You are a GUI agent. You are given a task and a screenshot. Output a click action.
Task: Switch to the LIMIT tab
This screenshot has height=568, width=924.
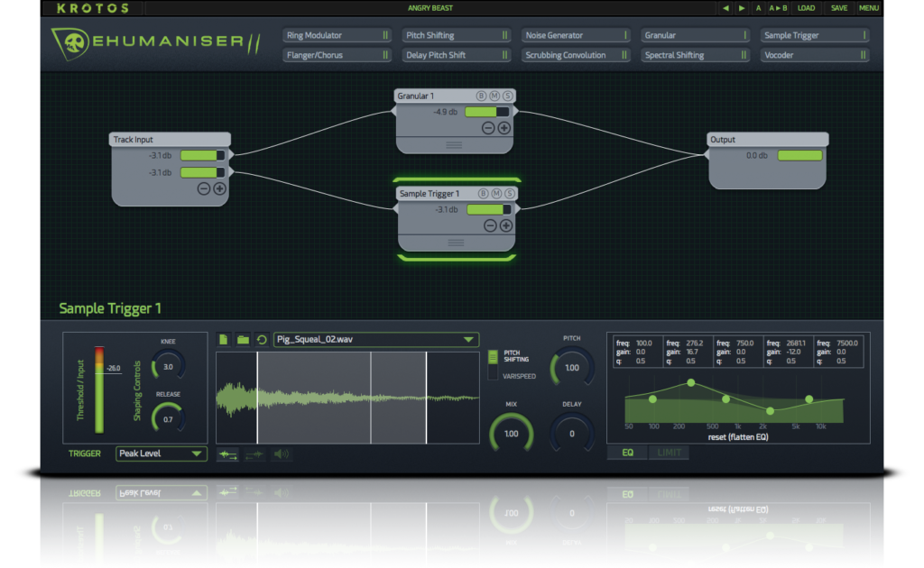(669, 453)
